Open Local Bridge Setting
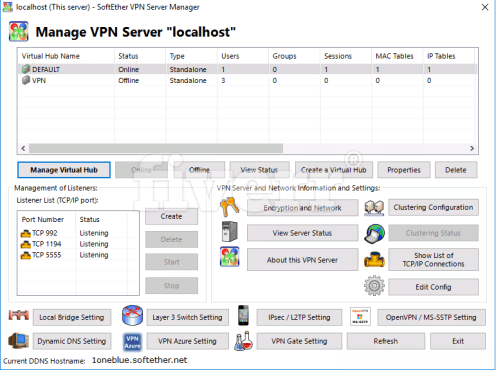The width and height of the screenshot is (496, 370). pos(72,317)
